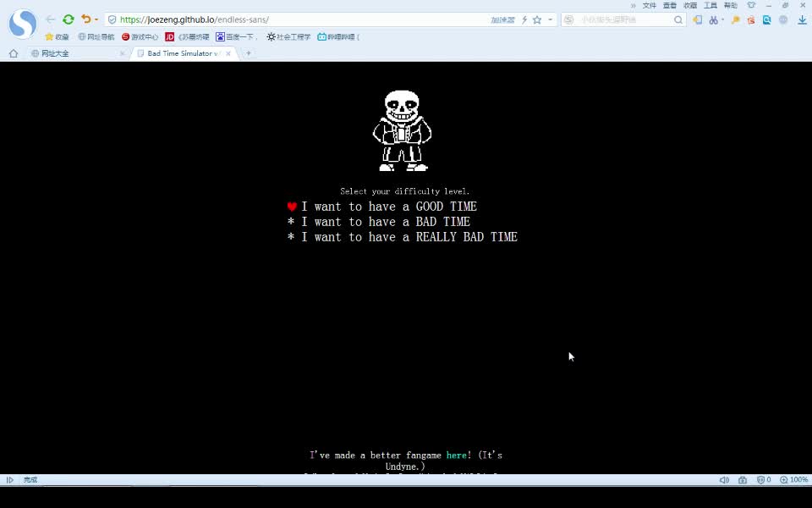Close the 网址大全 tab
Screen dimensions: 812x508
pos(122,53)
